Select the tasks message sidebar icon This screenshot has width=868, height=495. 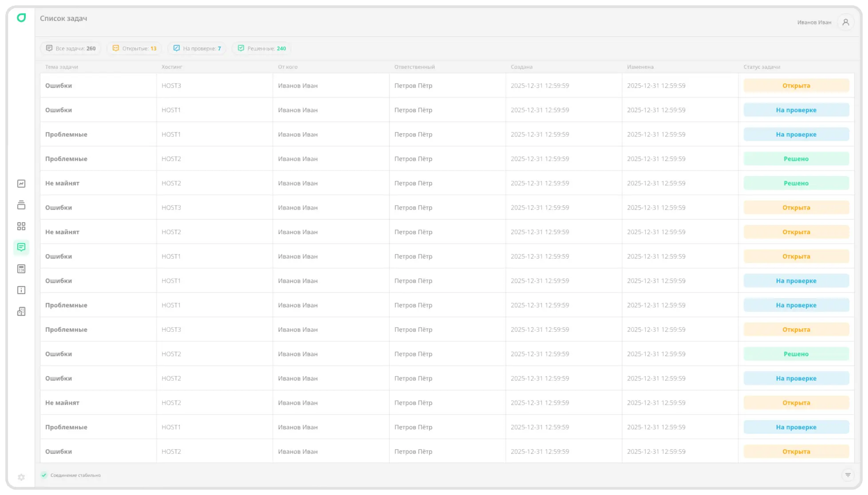(x=21, y=247)
